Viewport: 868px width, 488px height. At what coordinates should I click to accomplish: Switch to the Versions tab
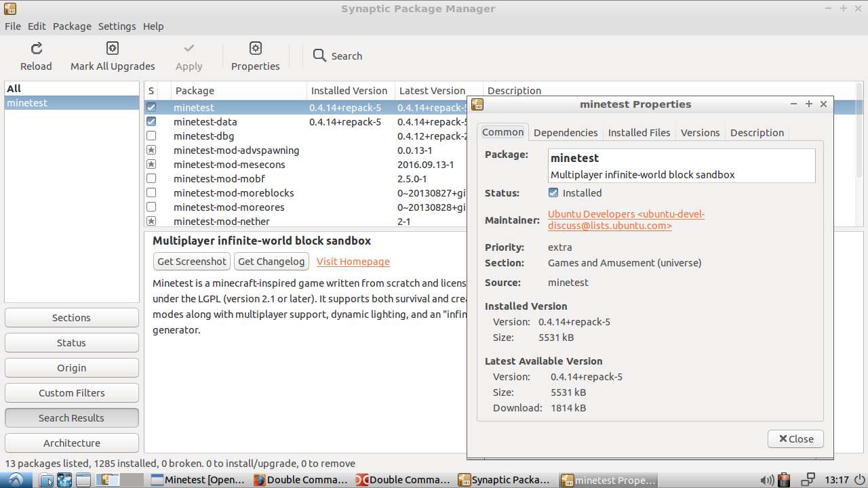point(700,132)
